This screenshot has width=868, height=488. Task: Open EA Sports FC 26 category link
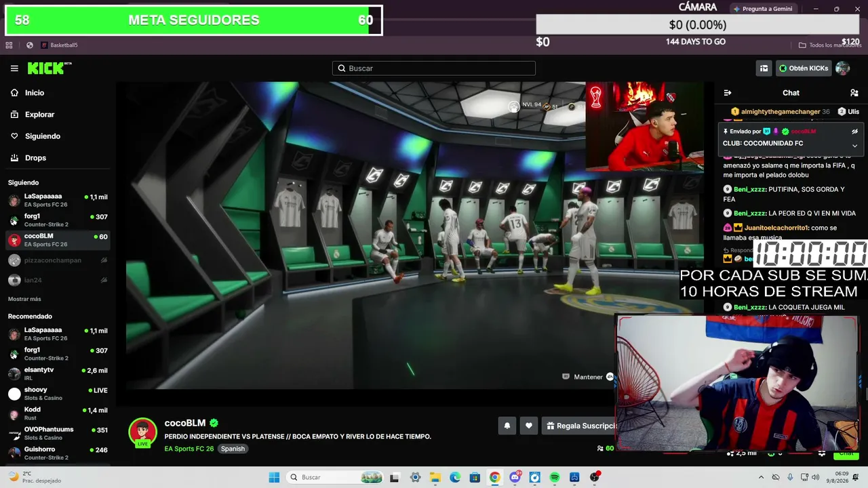click(x=189, y=449)
